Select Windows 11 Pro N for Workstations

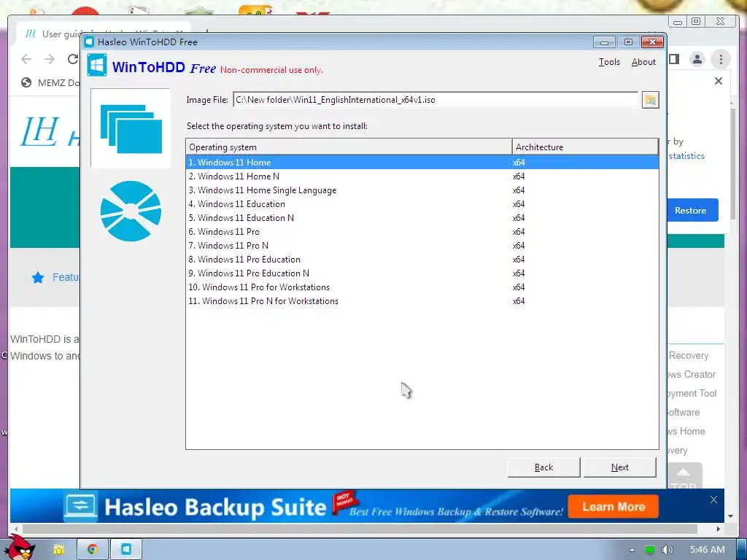click(422, 301)
